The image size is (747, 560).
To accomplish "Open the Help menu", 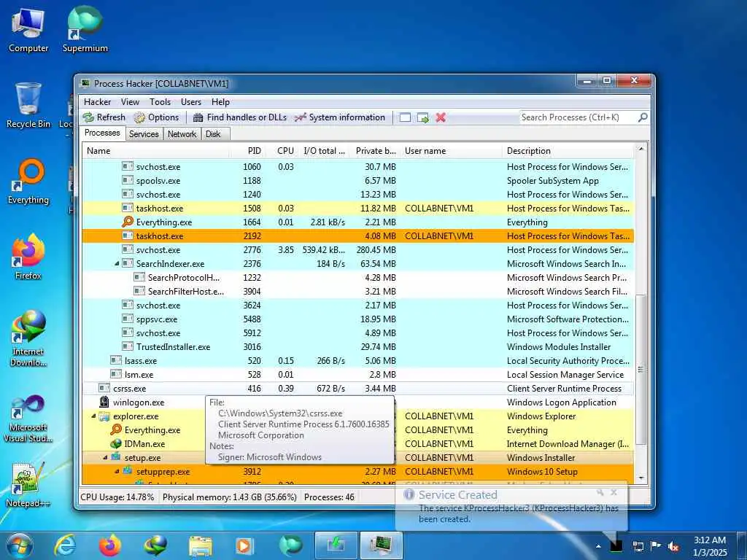I will (220, 102).
